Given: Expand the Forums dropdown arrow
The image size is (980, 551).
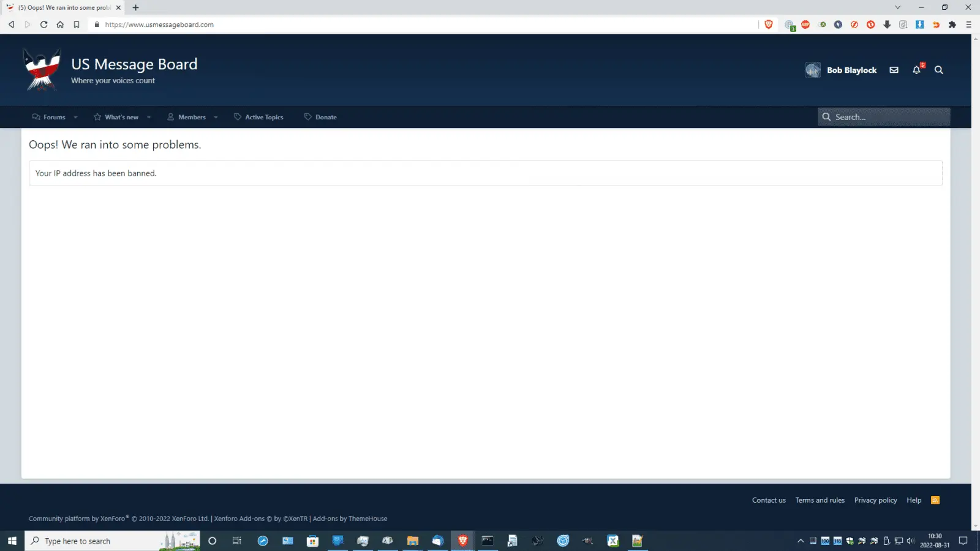Looking at the screenshot, I should (x=75, y=117).
